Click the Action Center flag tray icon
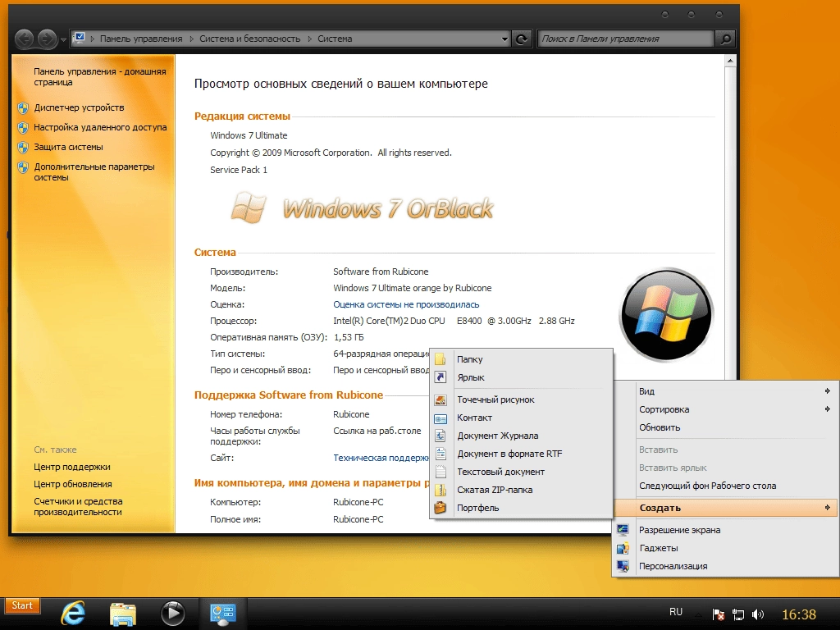The width and height of the screenshot is (840, 630). (719, 614)
